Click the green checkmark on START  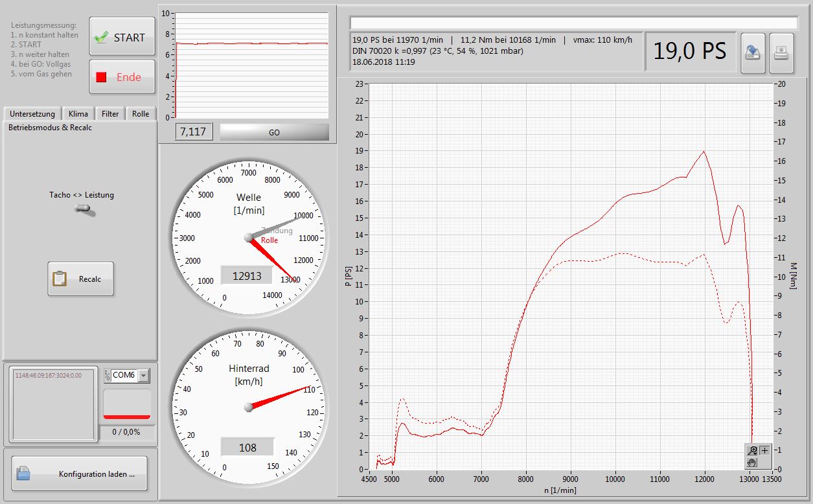[101, 38]
